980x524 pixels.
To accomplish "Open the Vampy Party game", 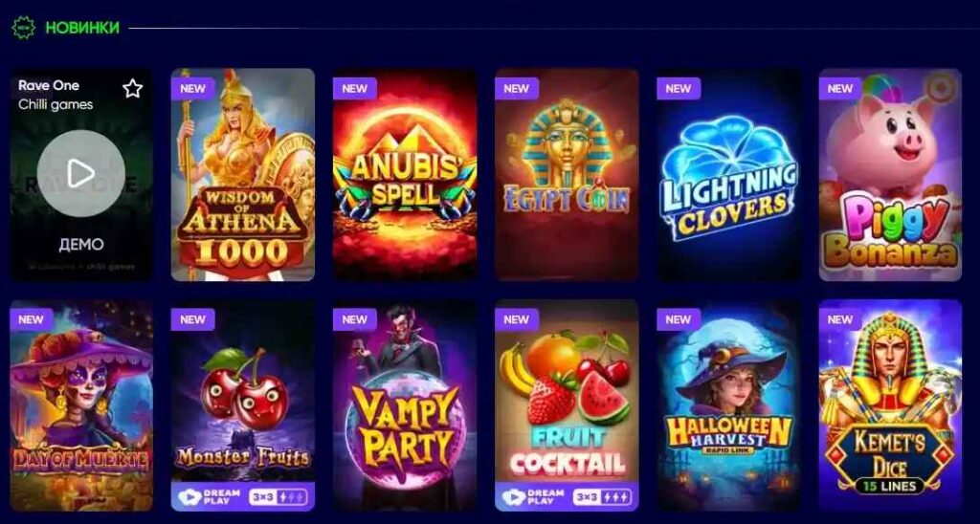I will [x=405, y=405].
